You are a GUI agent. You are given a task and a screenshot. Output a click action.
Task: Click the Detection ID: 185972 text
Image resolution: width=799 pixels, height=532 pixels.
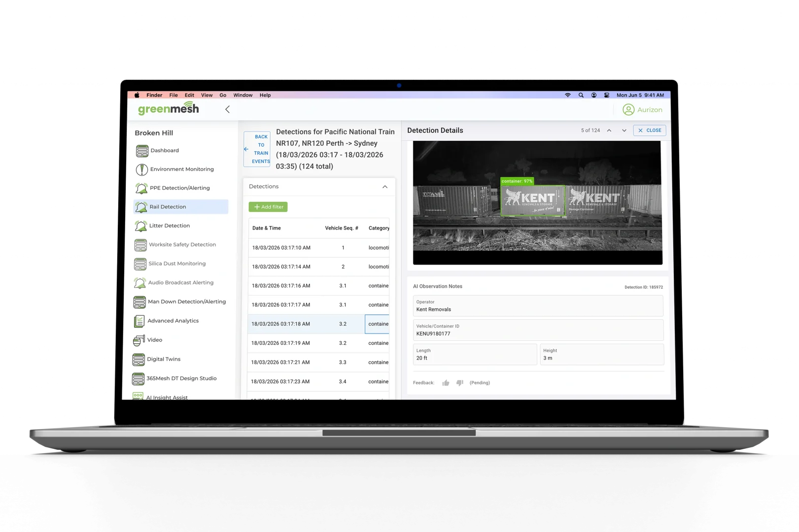coord(644,287)
